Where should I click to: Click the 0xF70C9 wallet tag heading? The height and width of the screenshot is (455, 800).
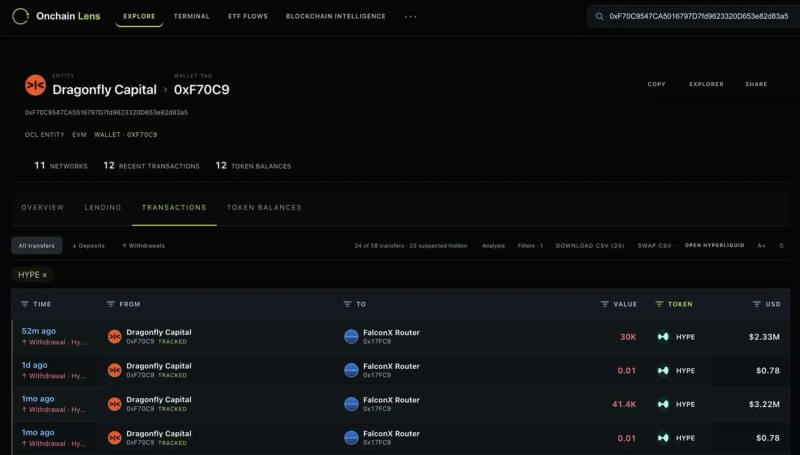(202, 90)
